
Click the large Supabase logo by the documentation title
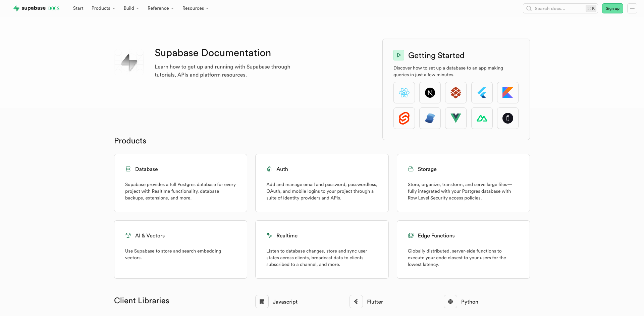click(129, 62)
